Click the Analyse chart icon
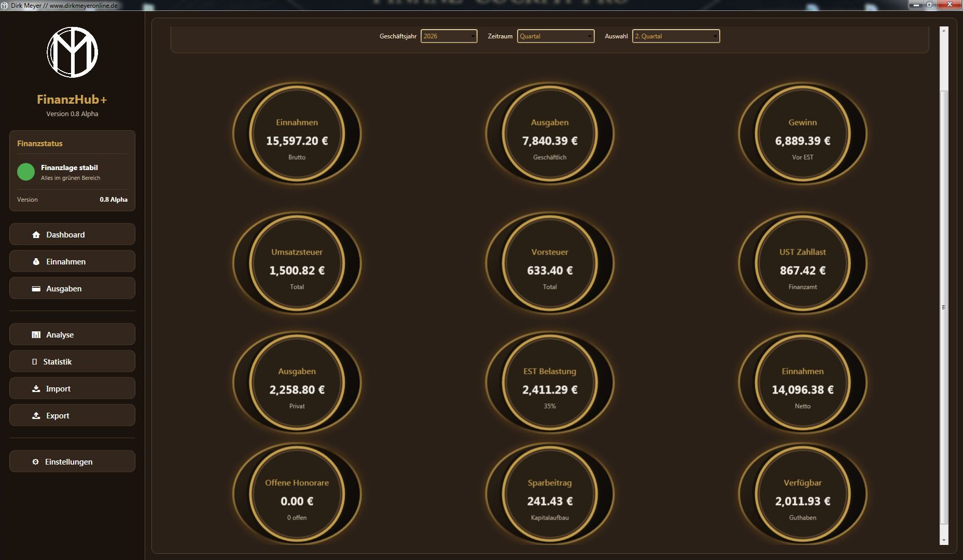The width and height of the screenshot is (963, 560). (x=36, y=335)
